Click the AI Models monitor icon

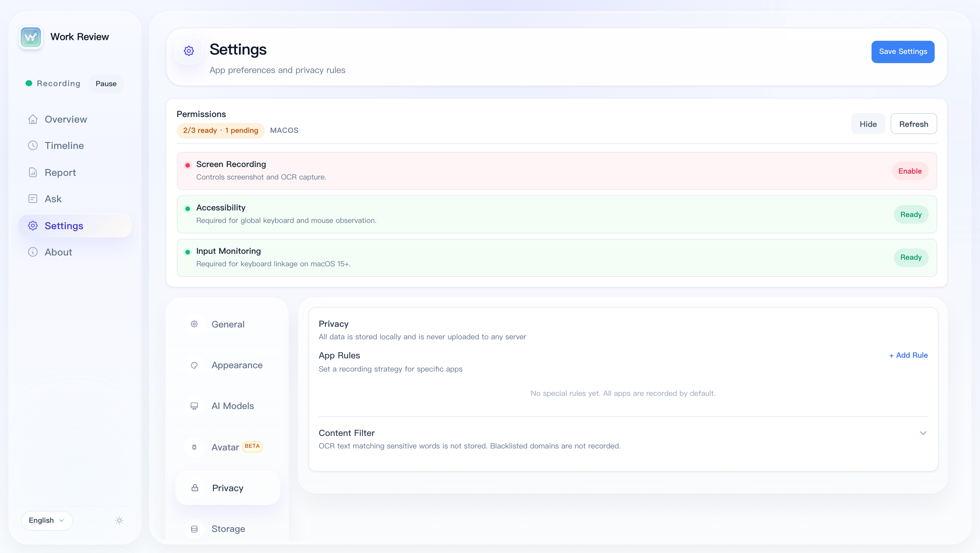(x=194, y=406)
